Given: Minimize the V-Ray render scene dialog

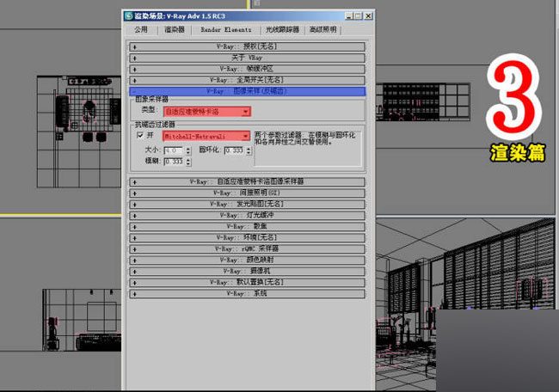Looking at the screenshot, I should pyautogui.click(x=348, y=16).
